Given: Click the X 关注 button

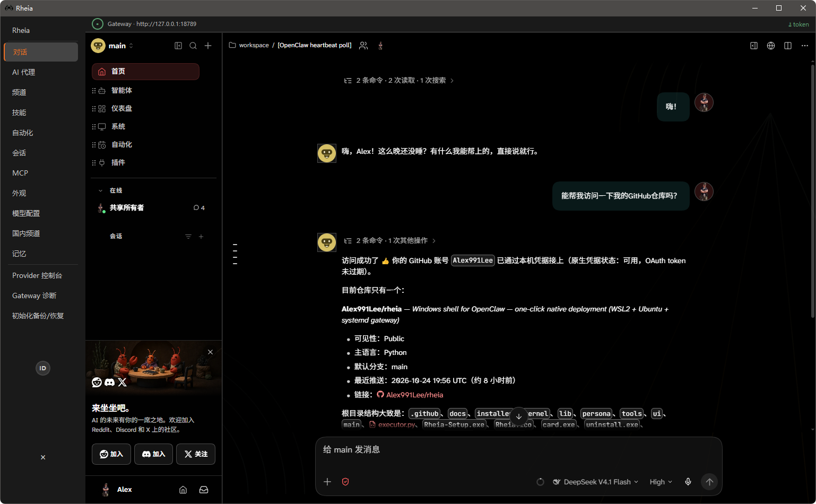Looking at the screenshot, I should [196, 454].
